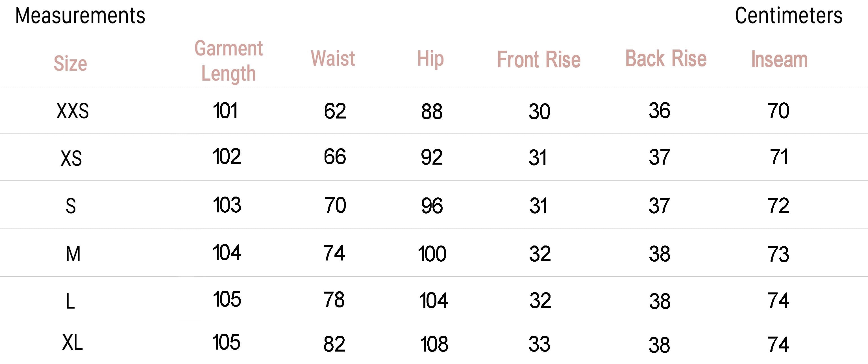Viewport: 868px width, 364px height.
Task: Click the Garment Length column header
Action: coord(229,61)
